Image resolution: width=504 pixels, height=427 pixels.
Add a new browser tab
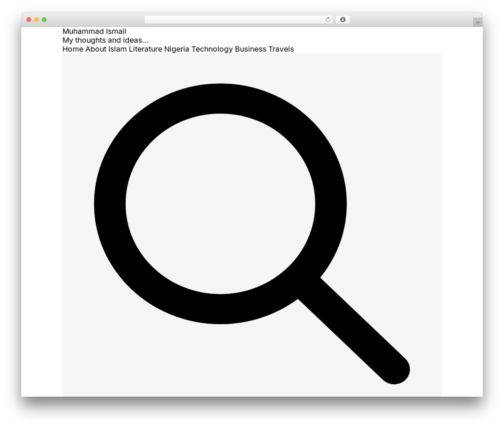click(478, 22)
